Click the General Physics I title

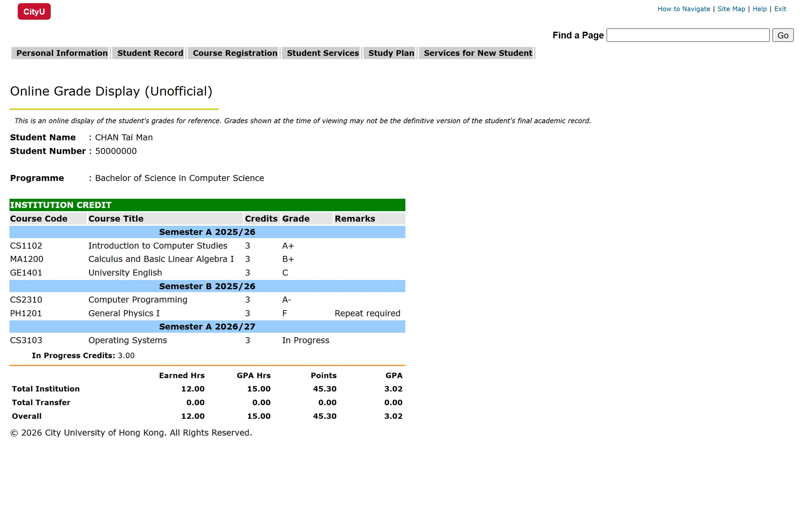pyautogui.click(x=124, y=313)
